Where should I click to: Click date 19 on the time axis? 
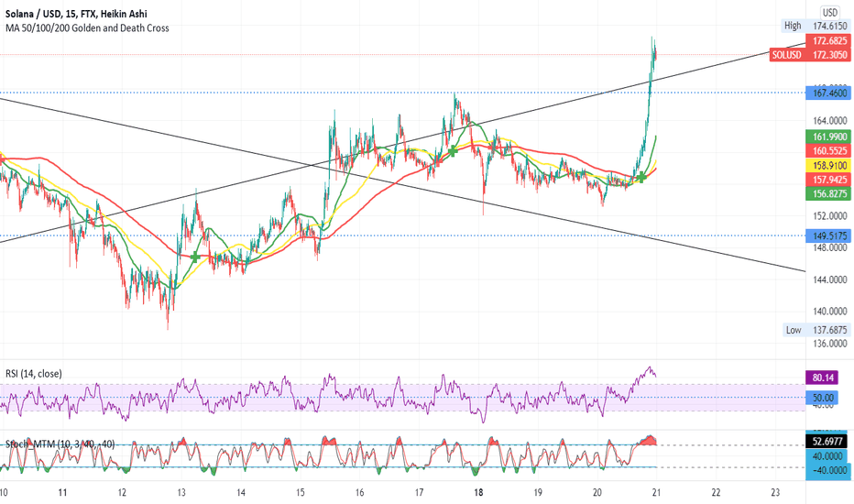point(538,493)
